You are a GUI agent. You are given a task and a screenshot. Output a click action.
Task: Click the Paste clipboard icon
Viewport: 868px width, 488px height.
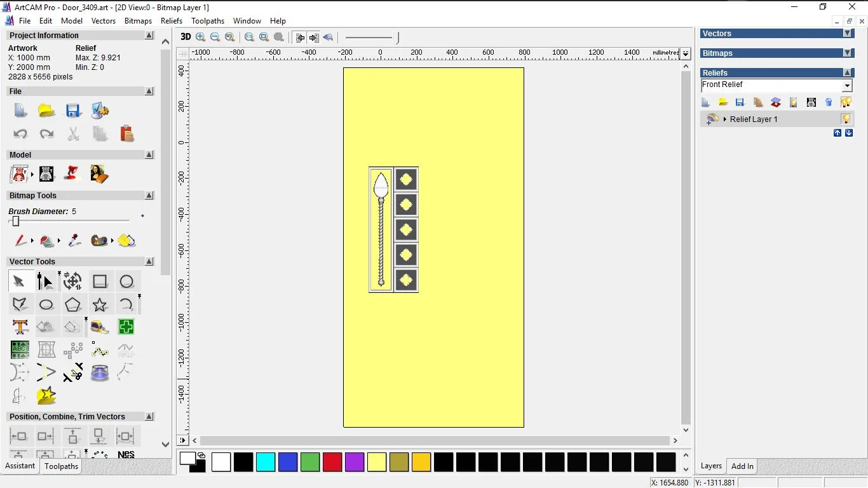[126, 133]
